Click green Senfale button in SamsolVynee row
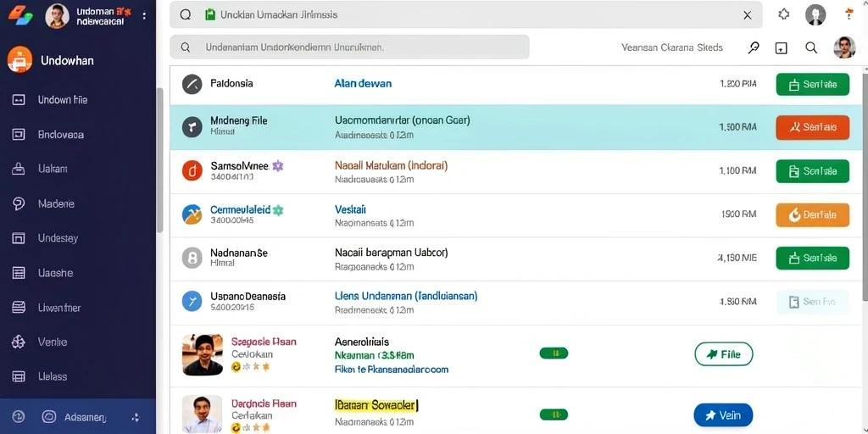The width and height of the screenshot is (868, 434). tap(812, 171)
